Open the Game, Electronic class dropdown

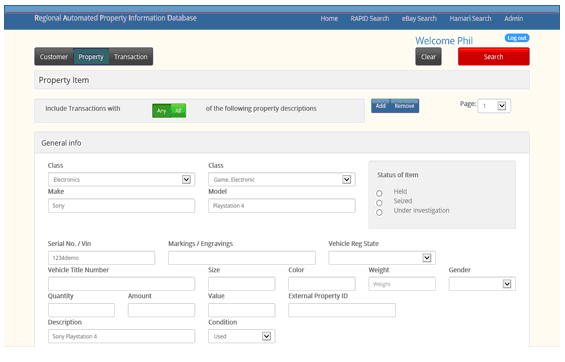[x=281, y=179]
